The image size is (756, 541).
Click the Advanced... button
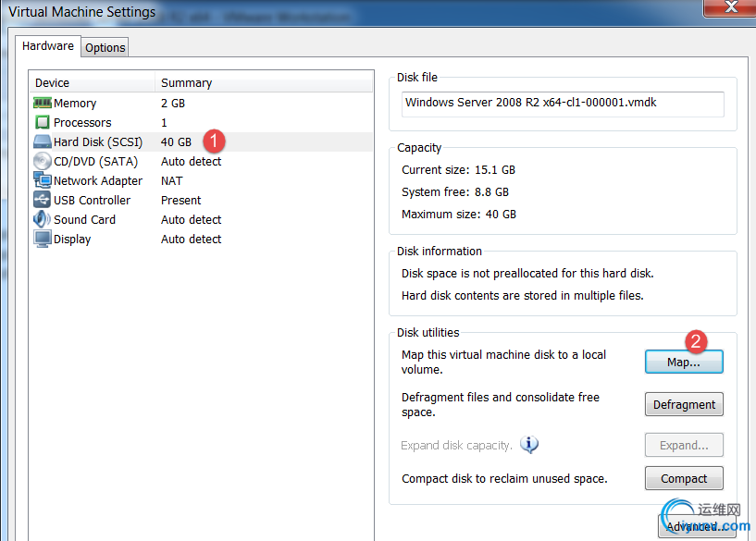697,526
